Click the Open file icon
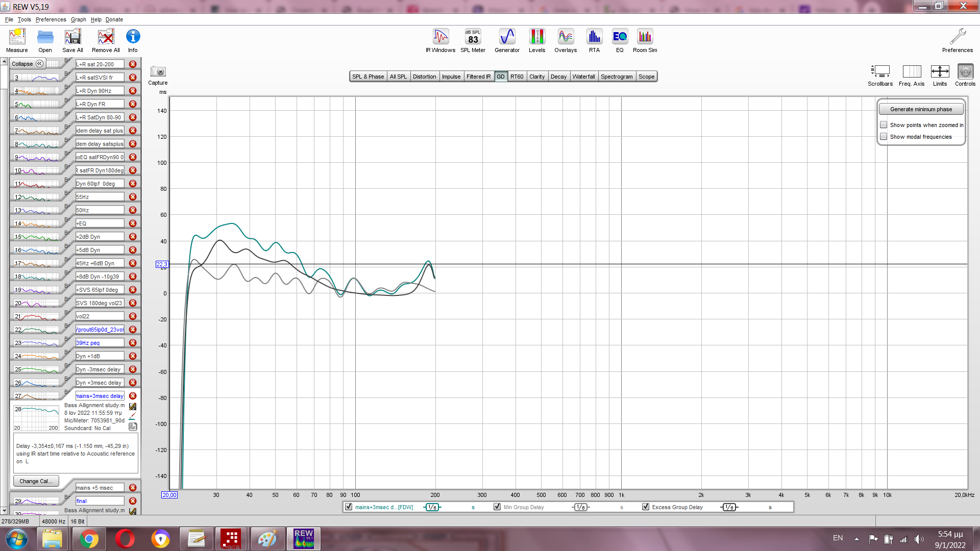The width and height of the screenshot is (980, 551). pos(45,40)
